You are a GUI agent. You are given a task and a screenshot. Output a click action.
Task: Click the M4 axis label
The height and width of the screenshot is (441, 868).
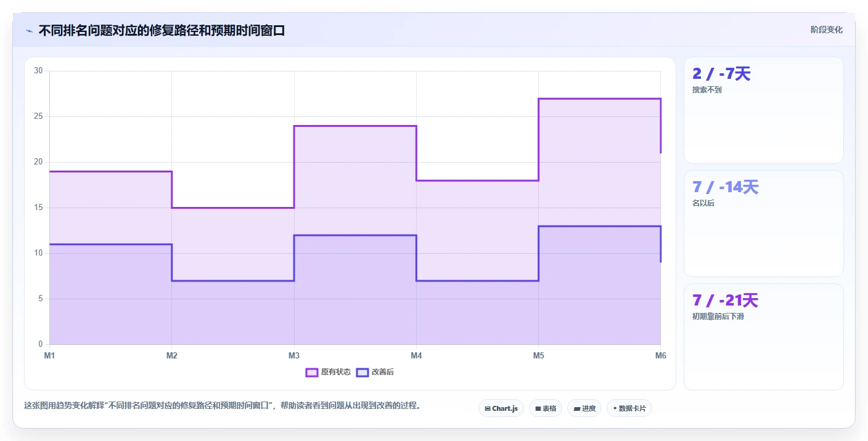[x=416, y=355]
